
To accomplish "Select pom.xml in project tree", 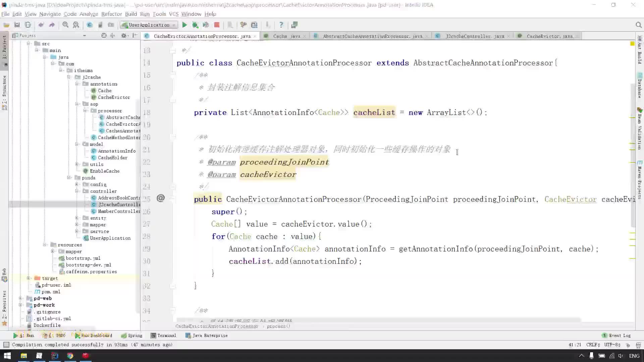I will (x=48, y=292).
